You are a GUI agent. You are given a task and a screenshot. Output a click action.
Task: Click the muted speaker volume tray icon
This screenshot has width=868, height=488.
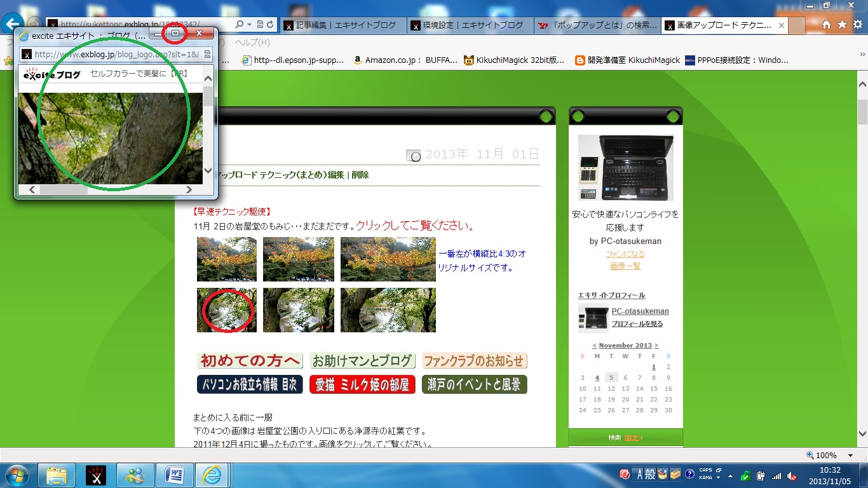[x=792, y=475]
